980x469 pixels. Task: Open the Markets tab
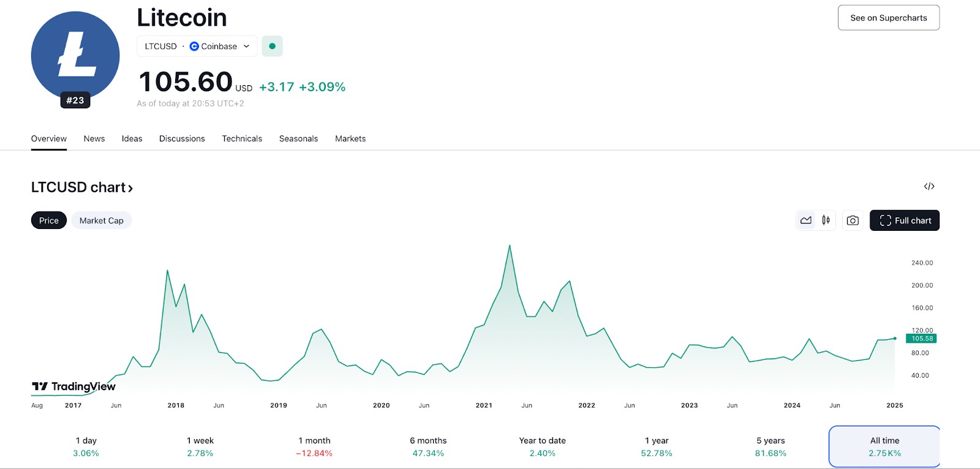coord(350,138)
